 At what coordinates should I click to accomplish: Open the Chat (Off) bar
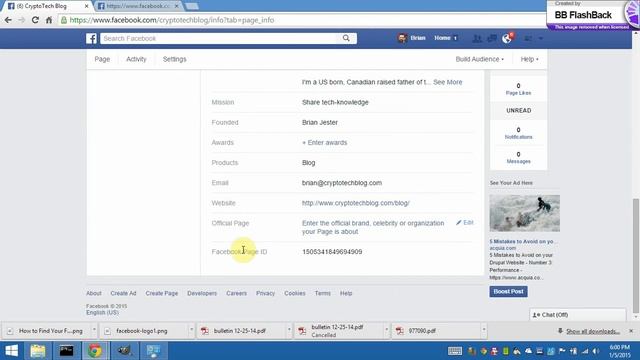click(x=578, y=315)
